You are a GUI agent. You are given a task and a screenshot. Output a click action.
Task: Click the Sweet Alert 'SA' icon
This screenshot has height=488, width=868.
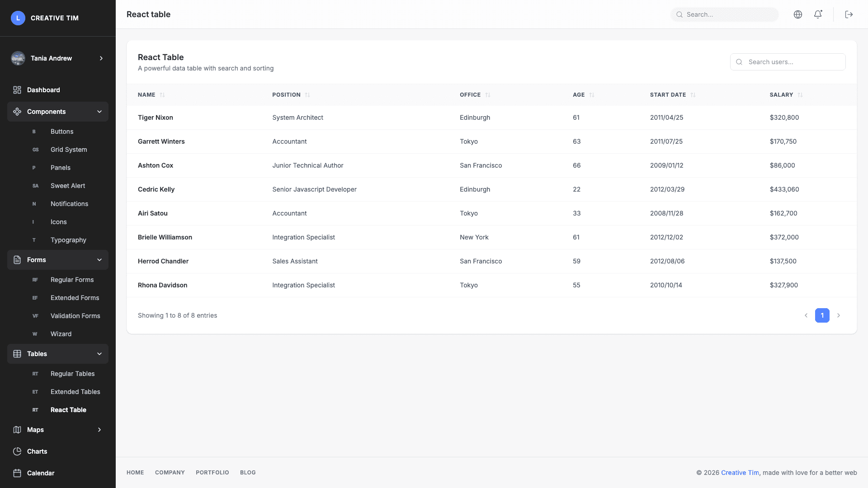[35, 186]
